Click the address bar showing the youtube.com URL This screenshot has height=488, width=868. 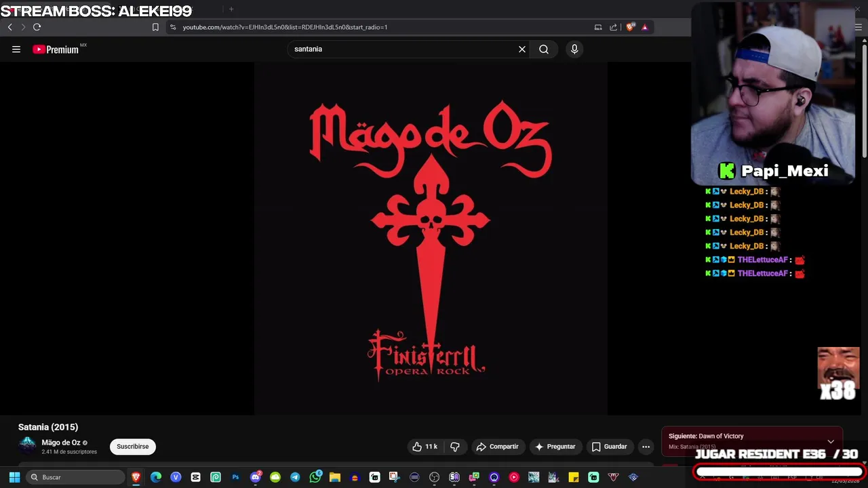point(380,27)
